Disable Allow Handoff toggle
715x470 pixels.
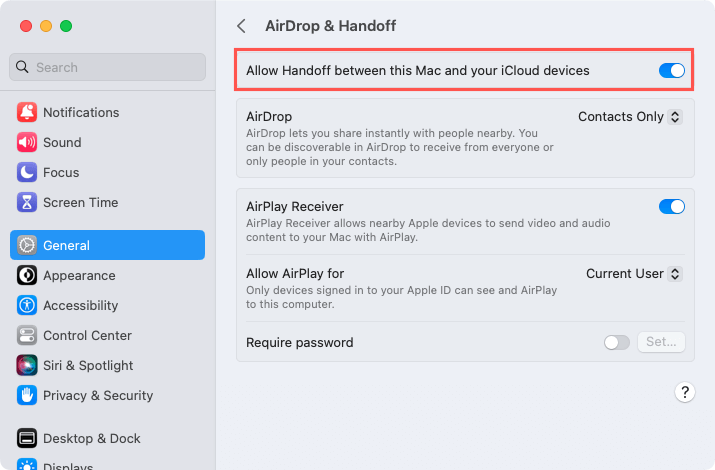click(671, 71)
